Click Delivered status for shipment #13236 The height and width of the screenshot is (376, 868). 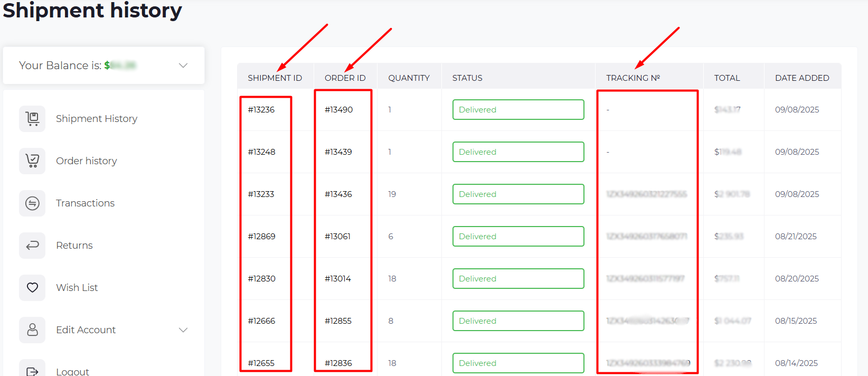pos(518,110)
